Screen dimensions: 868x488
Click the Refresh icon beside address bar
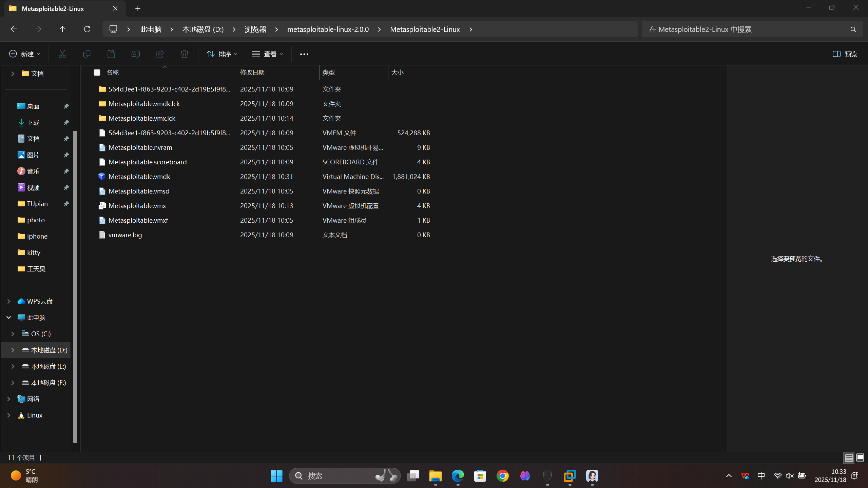click(x=87, y=29)
